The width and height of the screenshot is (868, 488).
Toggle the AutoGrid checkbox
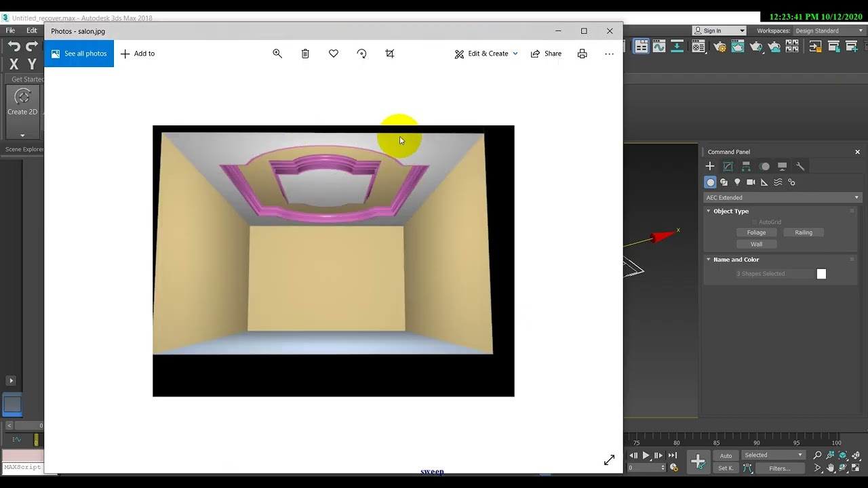(754, 222)
